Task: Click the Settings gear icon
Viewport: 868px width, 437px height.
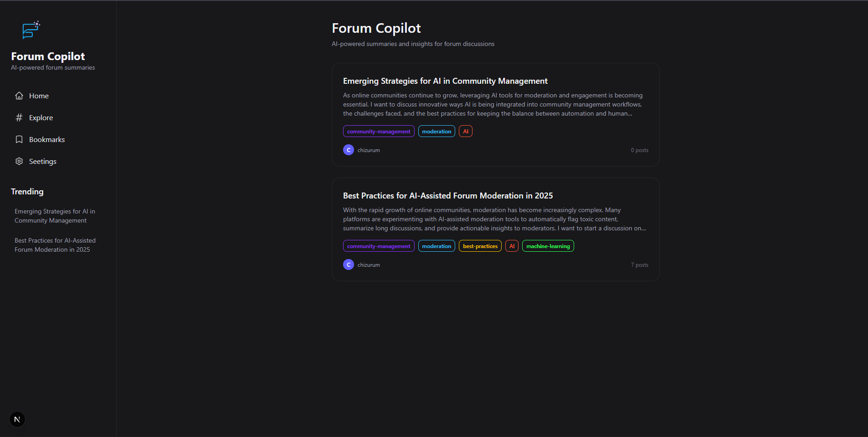Action: click(19, 161)
